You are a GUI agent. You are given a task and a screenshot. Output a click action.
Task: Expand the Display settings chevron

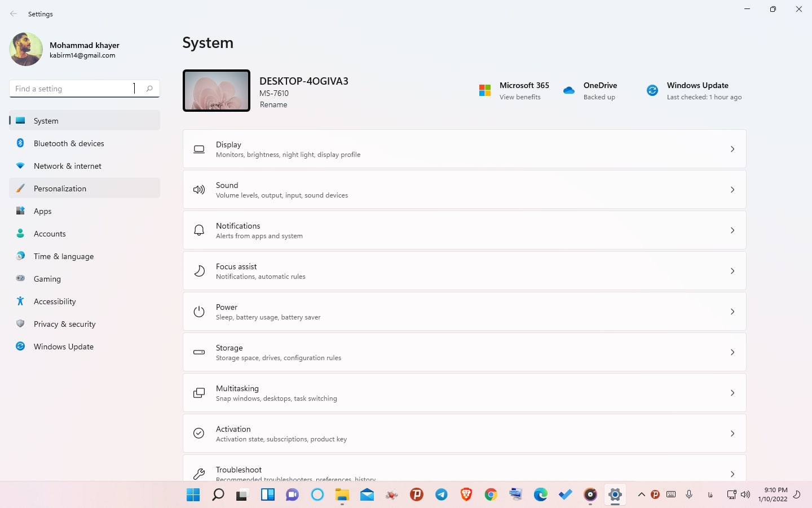[x=732, y=149]
